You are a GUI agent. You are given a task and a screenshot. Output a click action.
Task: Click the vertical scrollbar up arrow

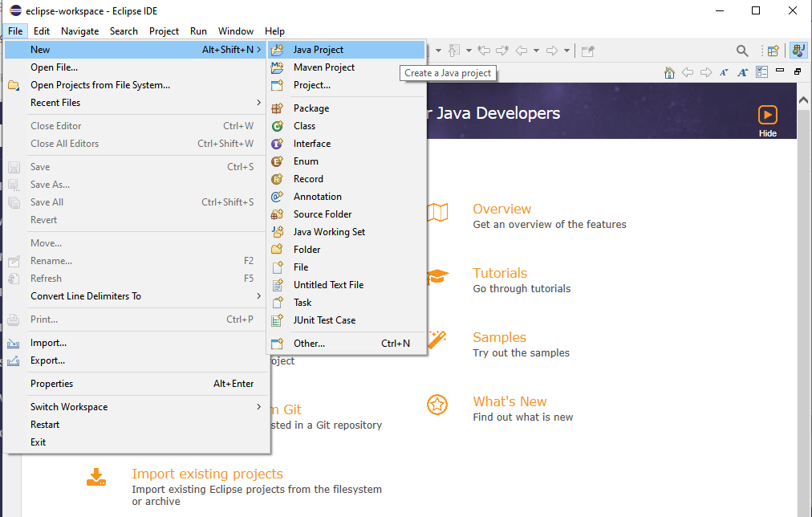tap(804, 99)
